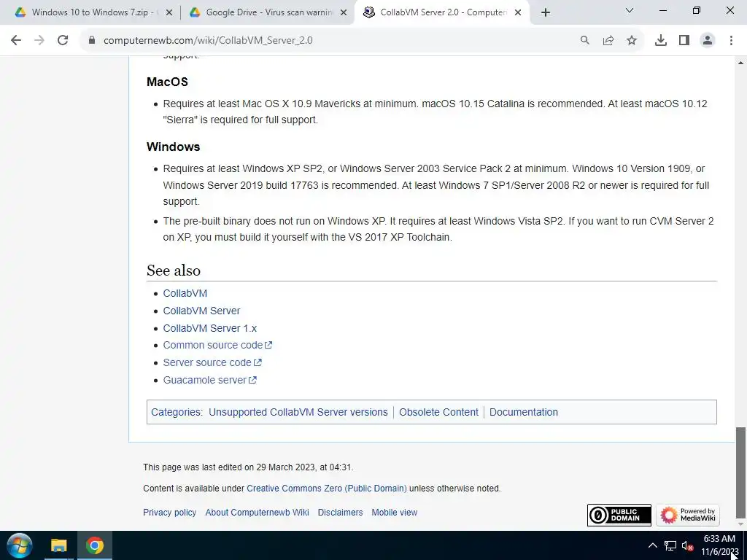747x560 pixels.
Task: Open the Chrome three-dot menu
Action: 731,41
